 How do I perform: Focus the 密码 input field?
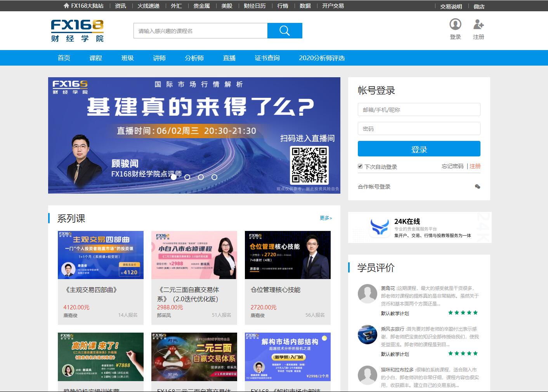[x=419, y=128]
